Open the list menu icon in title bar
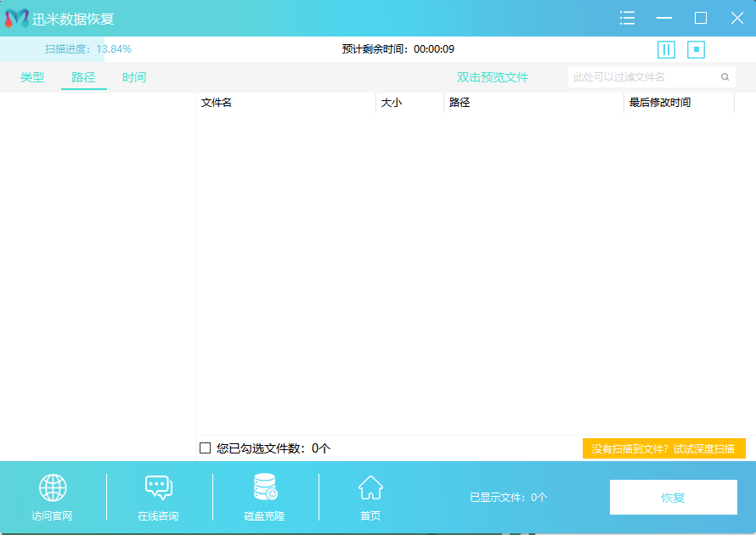This screenshot has width=756, height=535. pyautogui.click(x=627, y=17)
